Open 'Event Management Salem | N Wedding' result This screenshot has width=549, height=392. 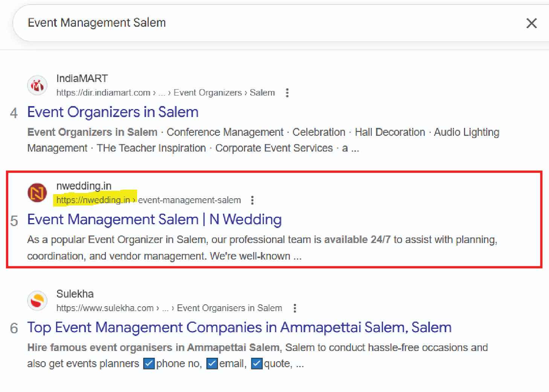pyautogui.click(x=154, y=219)
